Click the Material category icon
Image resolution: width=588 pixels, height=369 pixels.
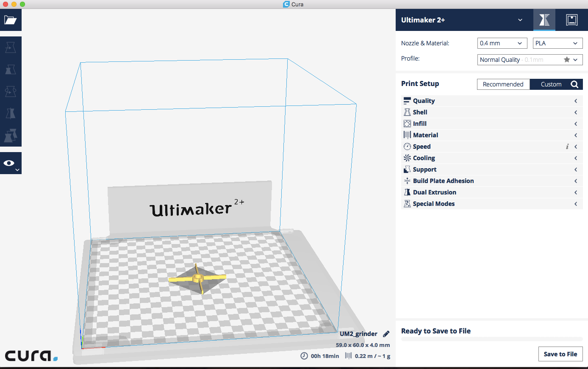pyautogui.click(x=407, y=135)
